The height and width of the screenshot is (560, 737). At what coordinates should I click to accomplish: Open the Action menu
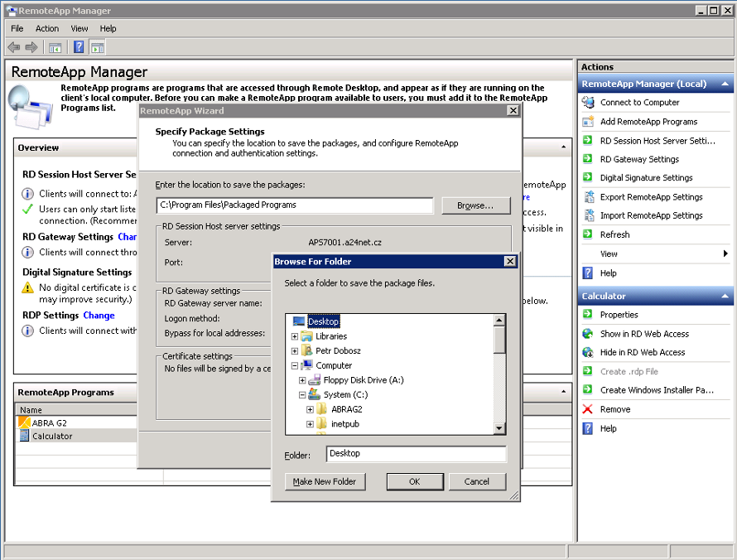(47, 28)
